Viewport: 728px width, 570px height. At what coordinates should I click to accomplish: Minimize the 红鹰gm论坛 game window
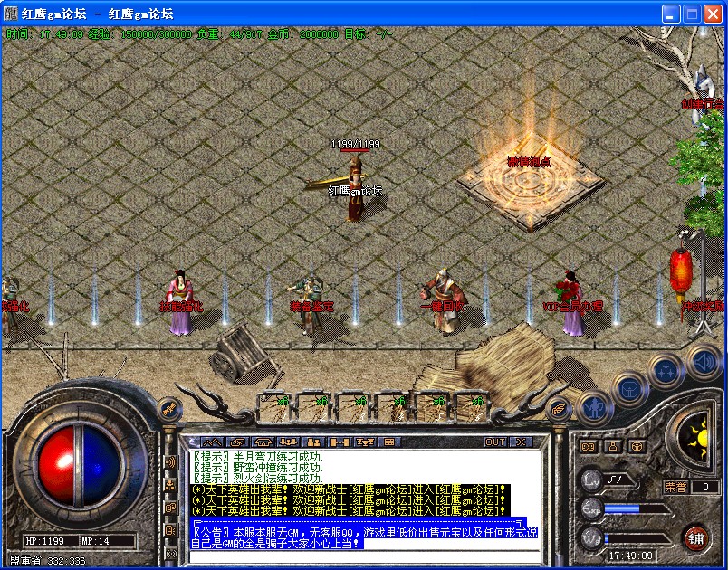tap(670, 14)
